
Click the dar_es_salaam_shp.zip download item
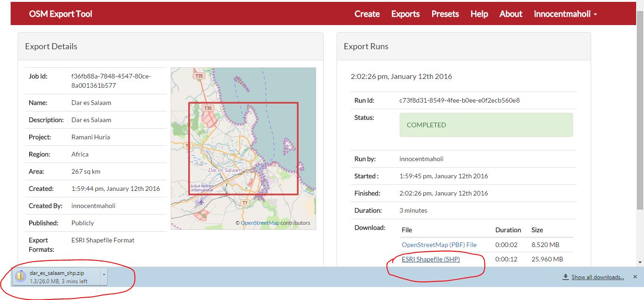point(57,277)
